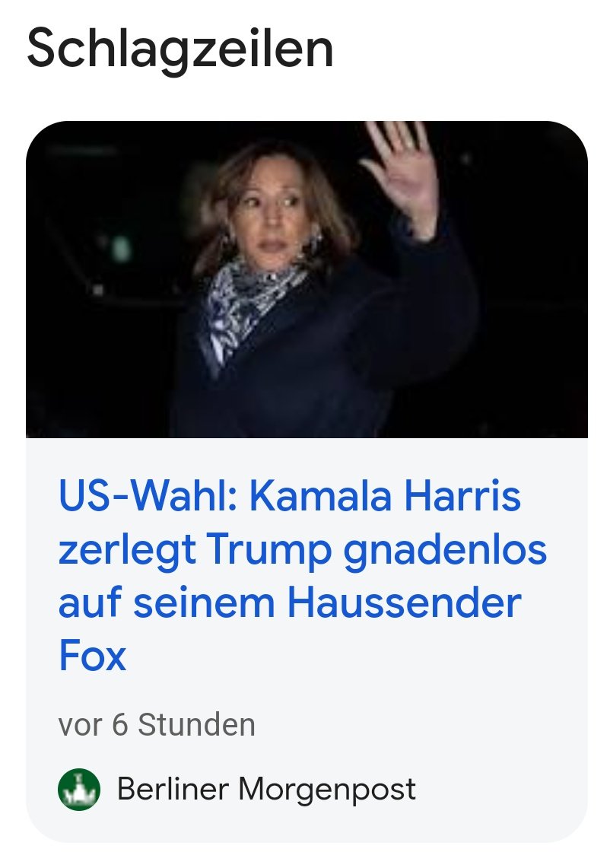Screen dimensions: 610x868
Task: Click 'Kamala Harris' name in the headline
Action: click(386, 495)
